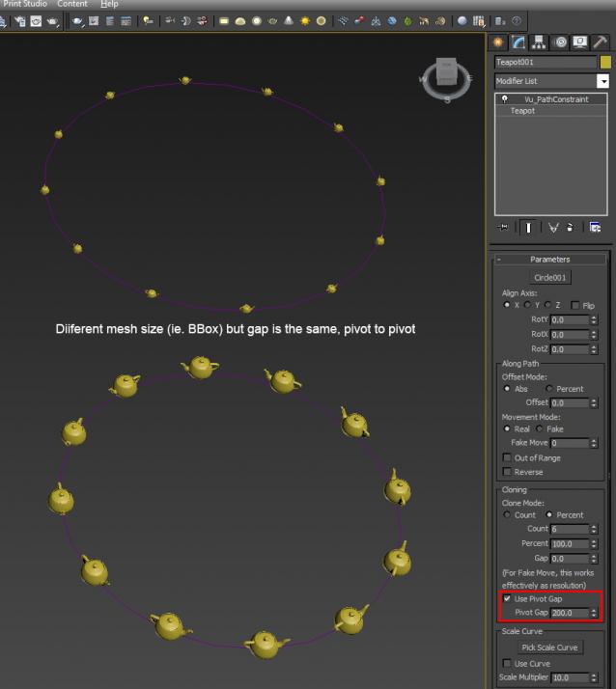The height and width of the screenshot is (689, 616).
Task: Click Configure Modifier Sets icon
Action: (x=596, y=228)
